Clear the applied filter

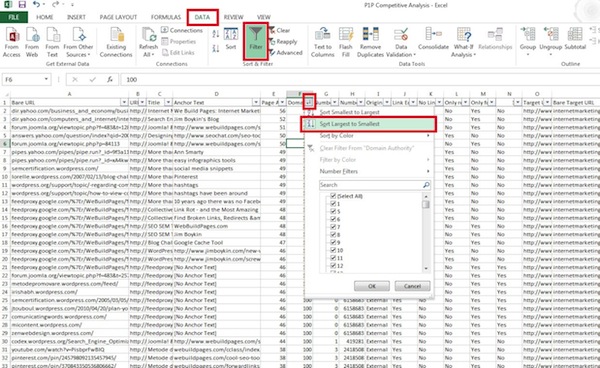pyautogui.click(x=279, y=30)
